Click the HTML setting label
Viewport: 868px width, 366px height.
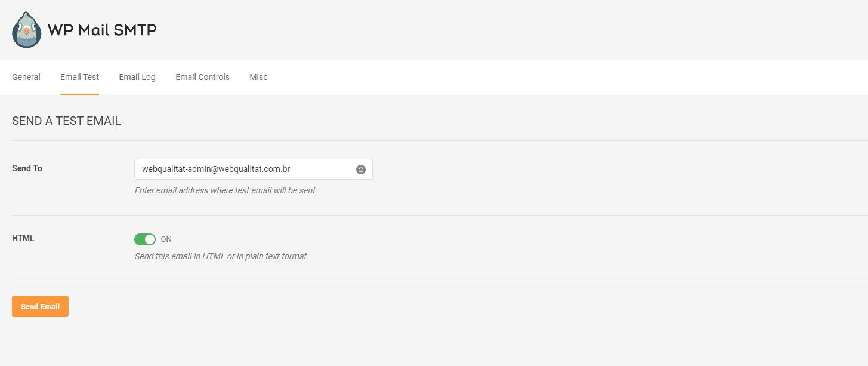pos(23,238)
